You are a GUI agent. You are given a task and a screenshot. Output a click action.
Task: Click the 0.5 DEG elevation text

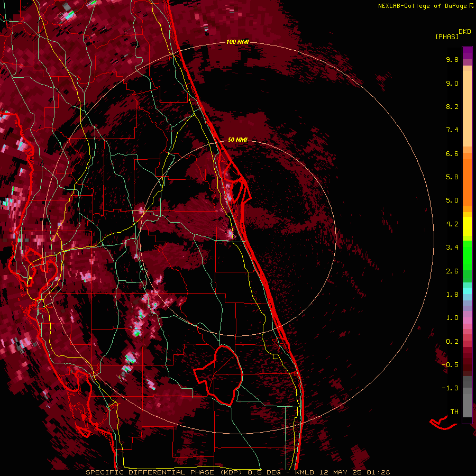click(x=264, y=472)
